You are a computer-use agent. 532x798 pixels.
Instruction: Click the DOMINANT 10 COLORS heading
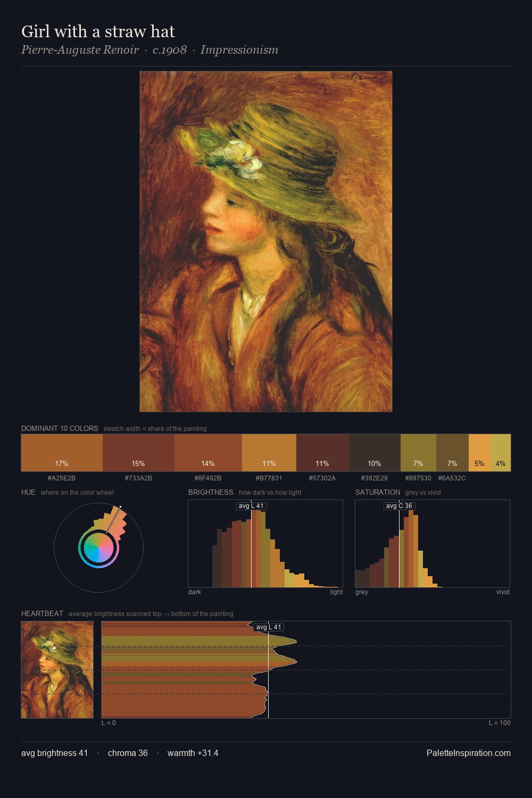tap(60, 428)
